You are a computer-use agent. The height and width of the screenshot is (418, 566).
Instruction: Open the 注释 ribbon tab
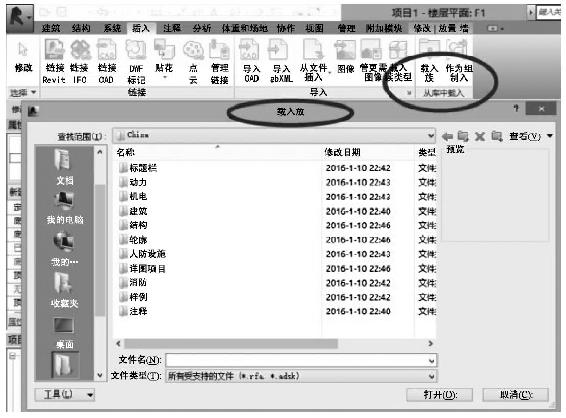(171, 28)
